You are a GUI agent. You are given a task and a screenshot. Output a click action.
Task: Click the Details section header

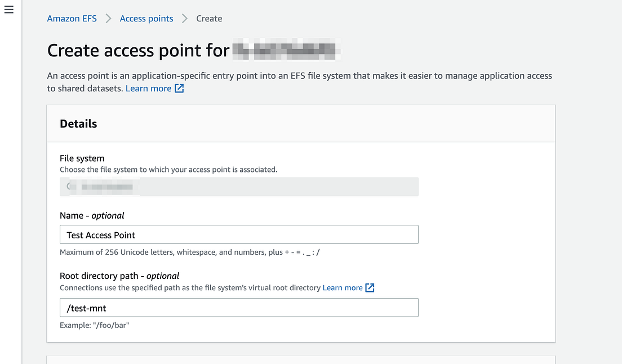click(x=78, y=123)
